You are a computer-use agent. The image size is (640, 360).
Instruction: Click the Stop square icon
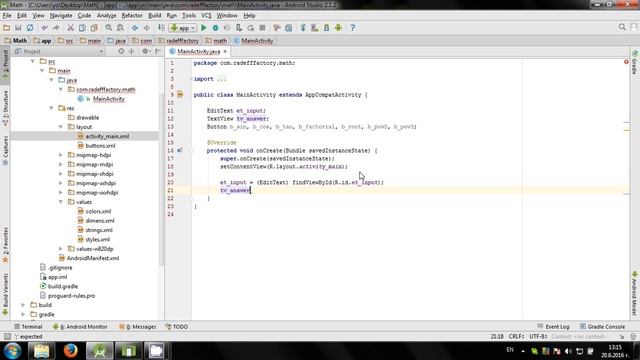click(262, 28)
